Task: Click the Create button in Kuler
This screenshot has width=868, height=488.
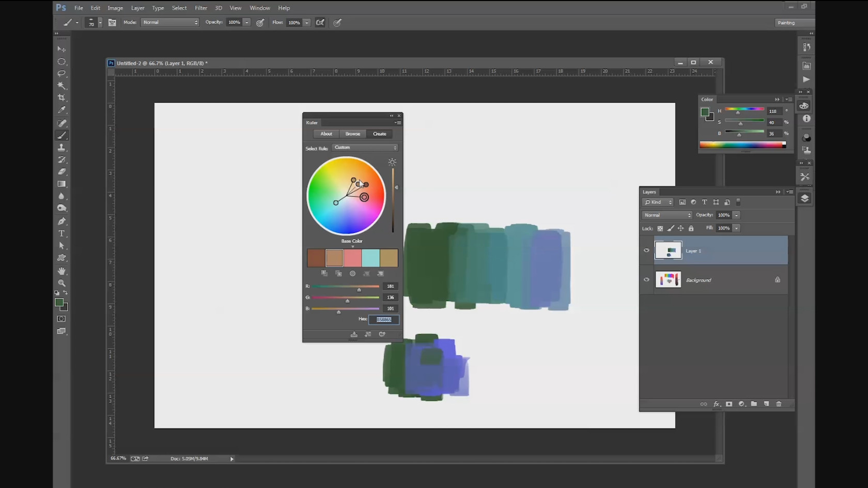Action: tap(380, 134)
